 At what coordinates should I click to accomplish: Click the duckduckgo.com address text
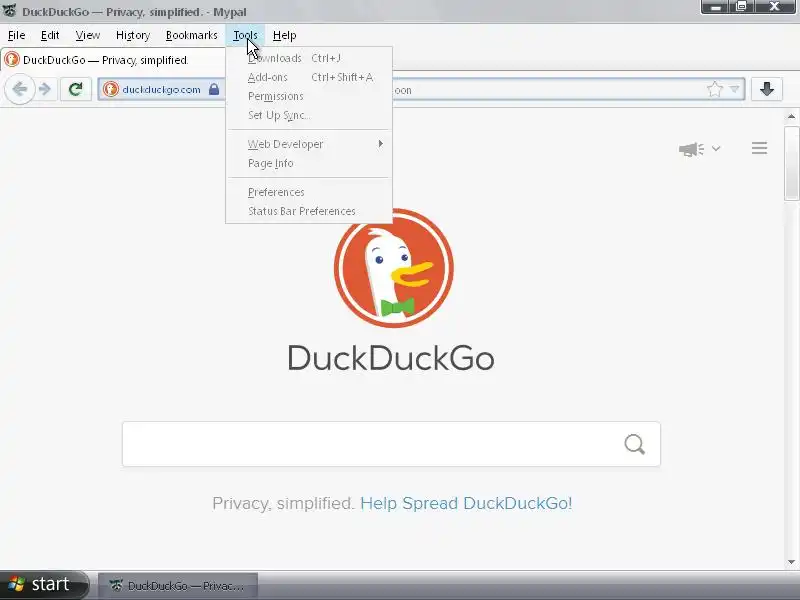point(161,89)
